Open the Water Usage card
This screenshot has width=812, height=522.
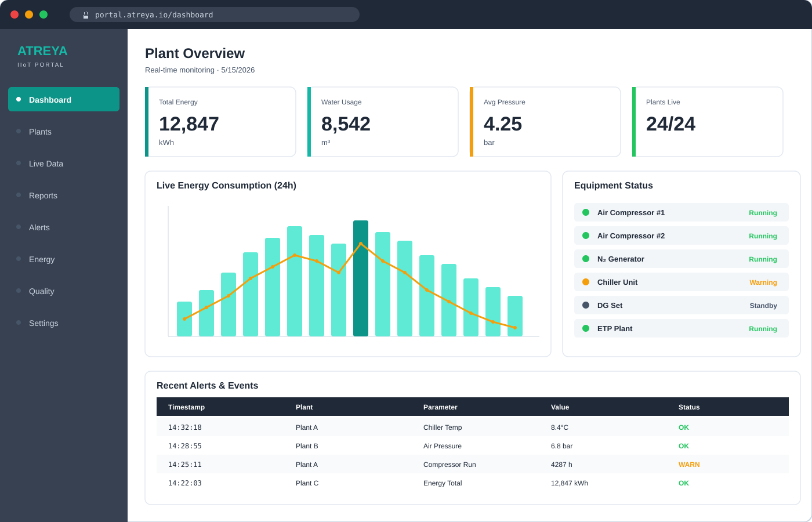click(383, 122)
